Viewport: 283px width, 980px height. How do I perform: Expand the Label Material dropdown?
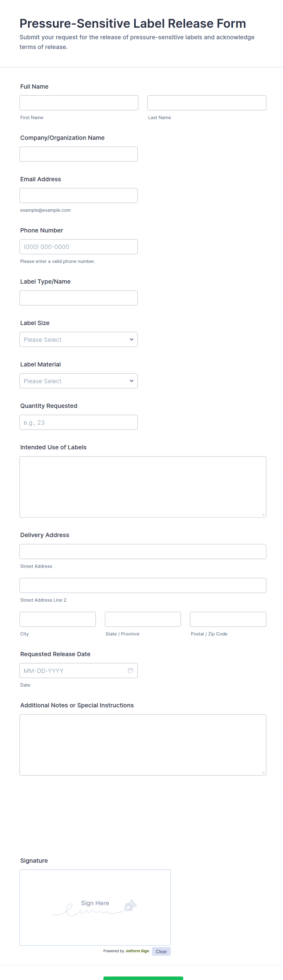click(78, 381)
